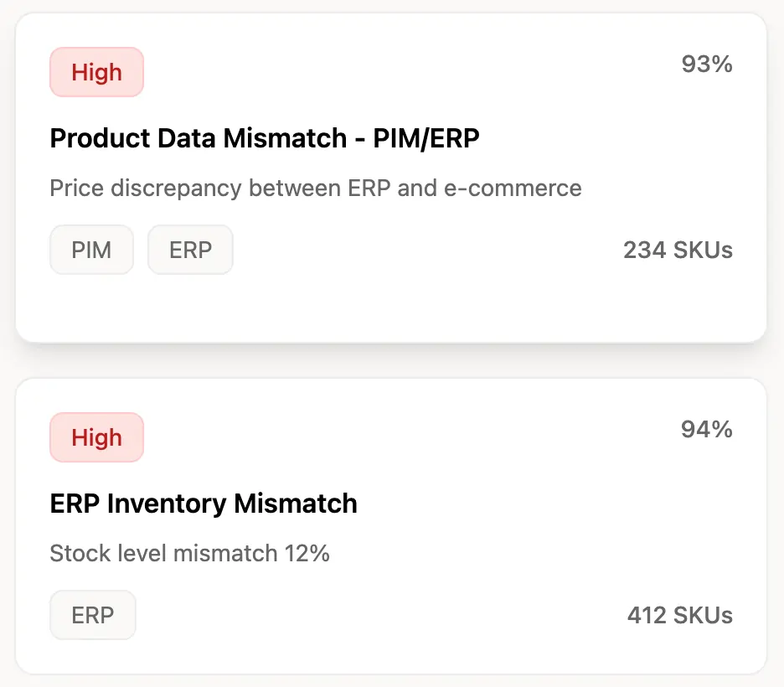Click the page background gap between the two cards
Viewport: 784px width, 687px height.
pyautogui.click(x=391, y=360)
